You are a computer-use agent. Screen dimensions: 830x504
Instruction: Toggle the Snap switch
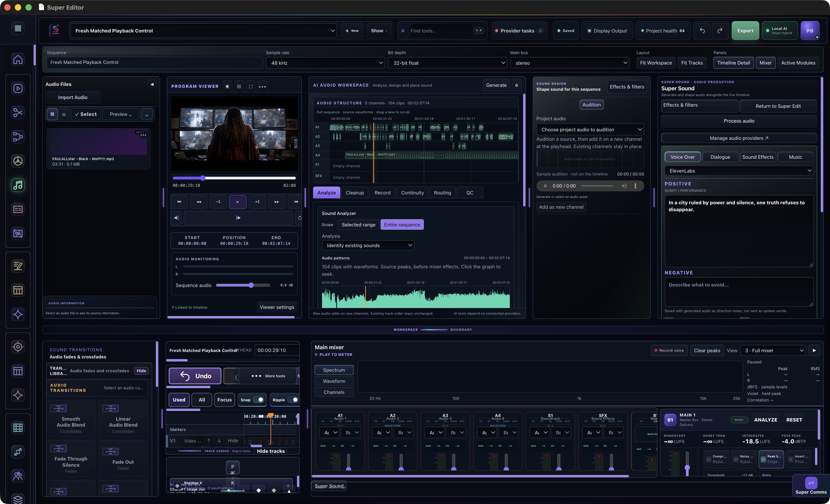[258, 400]
